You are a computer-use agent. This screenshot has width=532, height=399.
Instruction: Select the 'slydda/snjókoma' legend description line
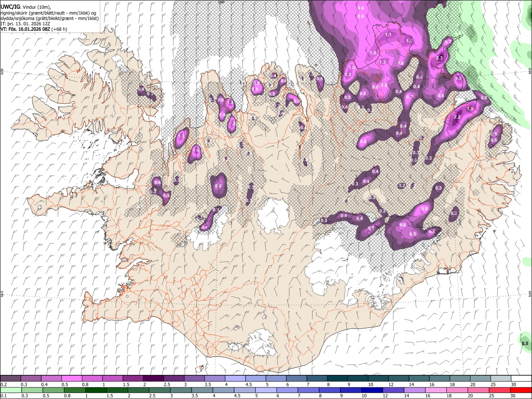(x=50, y=18)
